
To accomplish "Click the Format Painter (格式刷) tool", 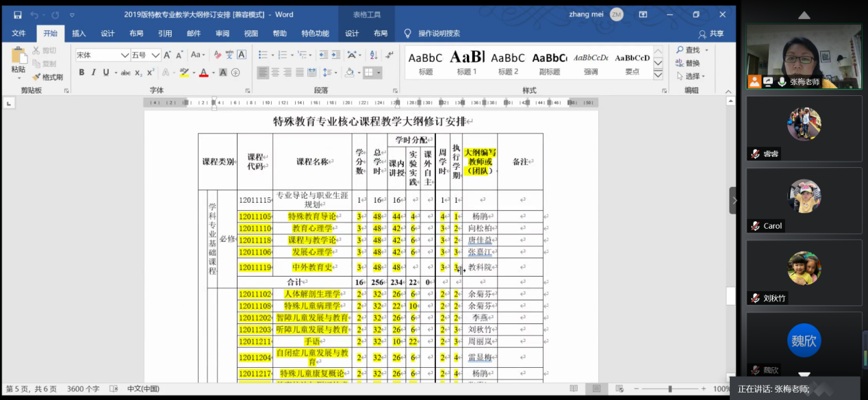I will click(x=47, y=77).
